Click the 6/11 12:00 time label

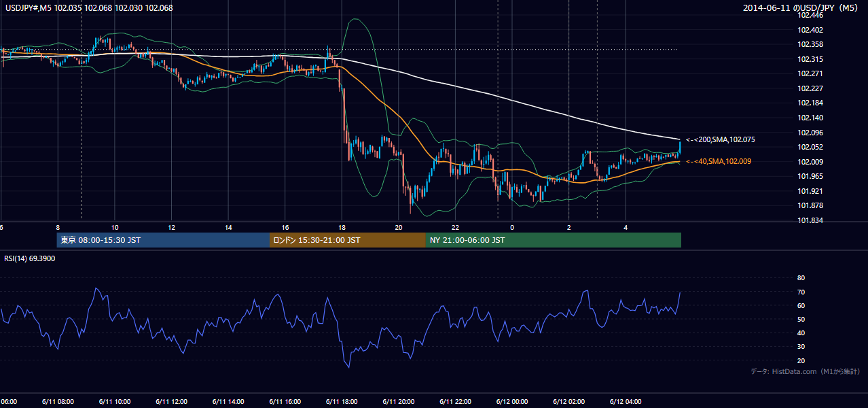pos(171,401)
